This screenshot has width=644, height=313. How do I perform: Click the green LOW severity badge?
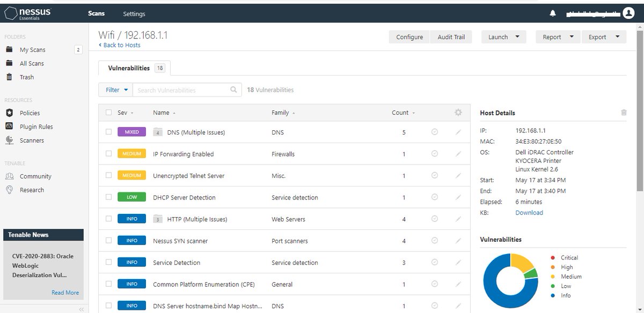[131, 197]
